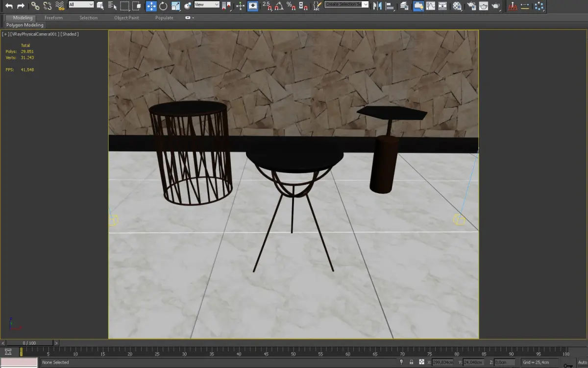Image resolution: width=588 pixels, height=368 pixels.
Task: Open Rendered Frame Window
Action: [484, 6]
